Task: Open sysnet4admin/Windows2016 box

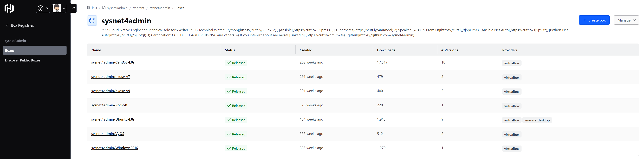Action: 114,148
